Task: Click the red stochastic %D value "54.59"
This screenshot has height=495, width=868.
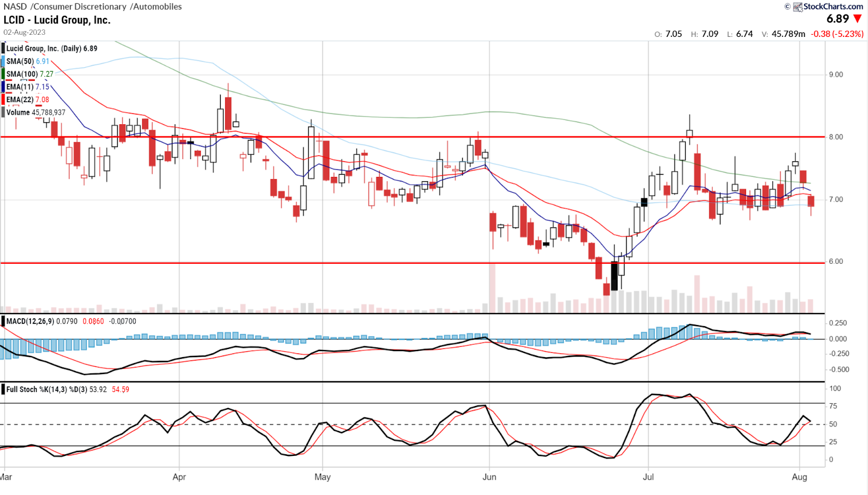Action: (x=120, y=389)
